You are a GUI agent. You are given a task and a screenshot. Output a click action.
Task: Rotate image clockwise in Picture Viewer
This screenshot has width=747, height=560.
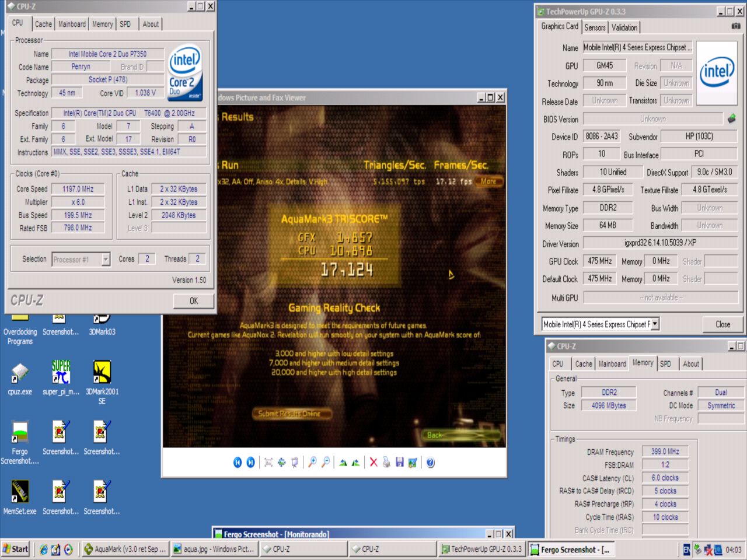[x=343, y=463]
